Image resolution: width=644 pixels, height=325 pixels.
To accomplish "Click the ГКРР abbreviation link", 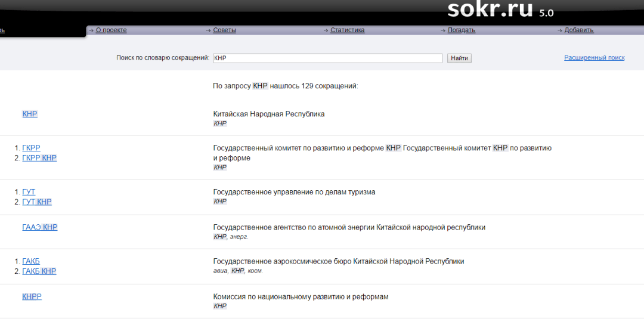I will (x=31, y=148).
